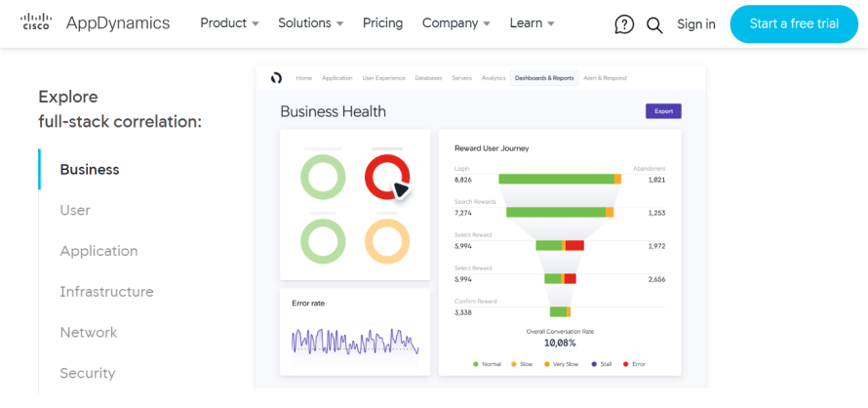Expand the Solutions dropdown menu
The width and height of the screenshot is (868, 408).
point(310,23)
